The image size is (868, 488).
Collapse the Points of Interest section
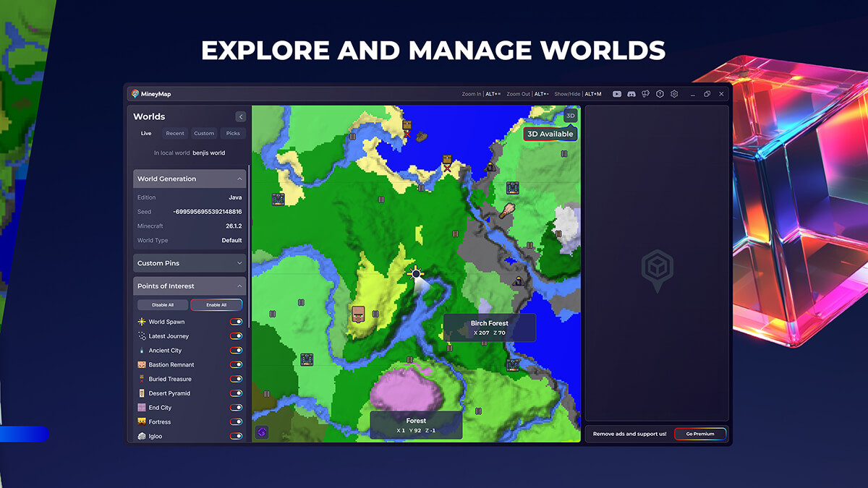point(190,286)
